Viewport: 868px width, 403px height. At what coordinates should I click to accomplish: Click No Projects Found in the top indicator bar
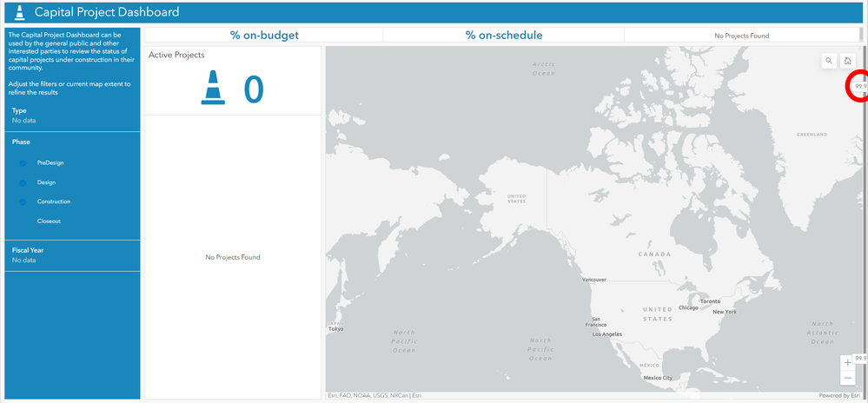[742, 36]
